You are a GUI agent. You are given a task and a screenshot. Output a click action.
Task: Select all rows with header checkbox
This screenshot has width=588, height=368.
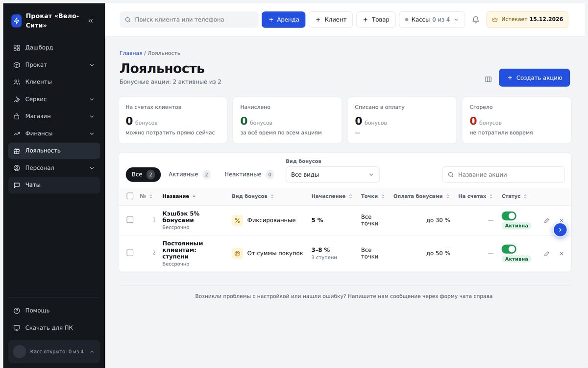130,196
